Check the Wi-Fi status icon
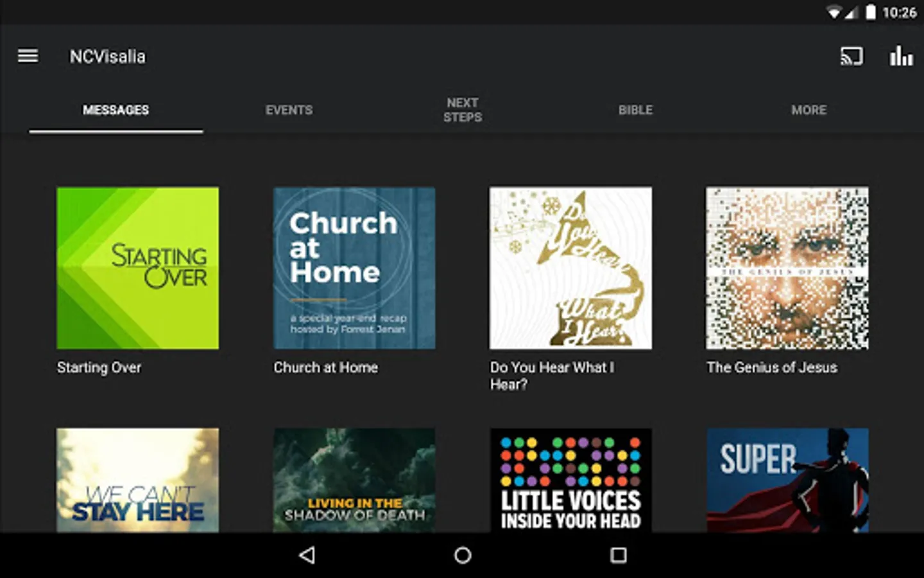Screen dimensions: 924x578 click(834, 12)
